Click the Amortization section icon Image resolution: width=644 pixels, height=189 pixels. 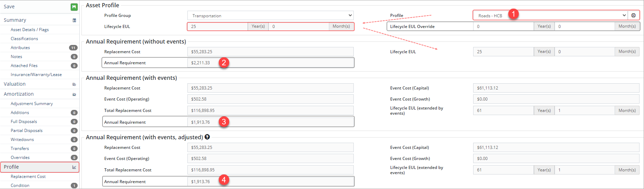pyautogui.click(x=74, y=94)
